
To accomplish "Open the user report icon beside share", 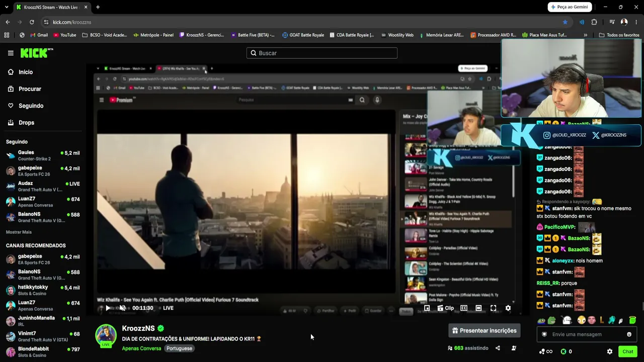I will [x=514, y=348].
